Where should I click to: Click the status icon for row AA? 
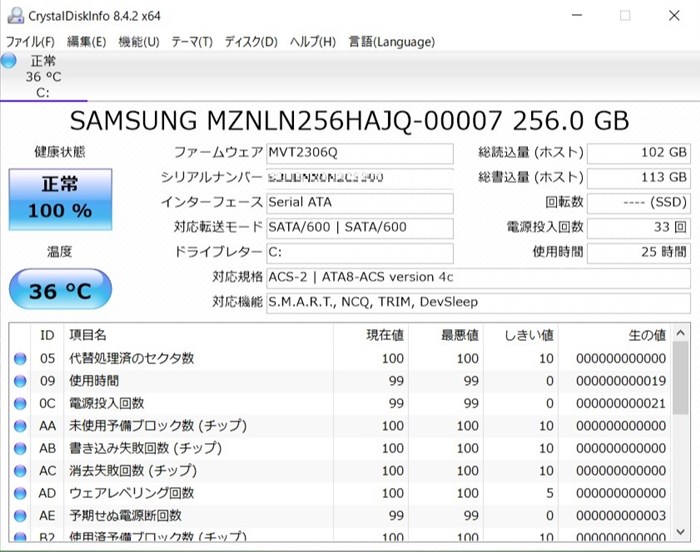pos(20,426)
